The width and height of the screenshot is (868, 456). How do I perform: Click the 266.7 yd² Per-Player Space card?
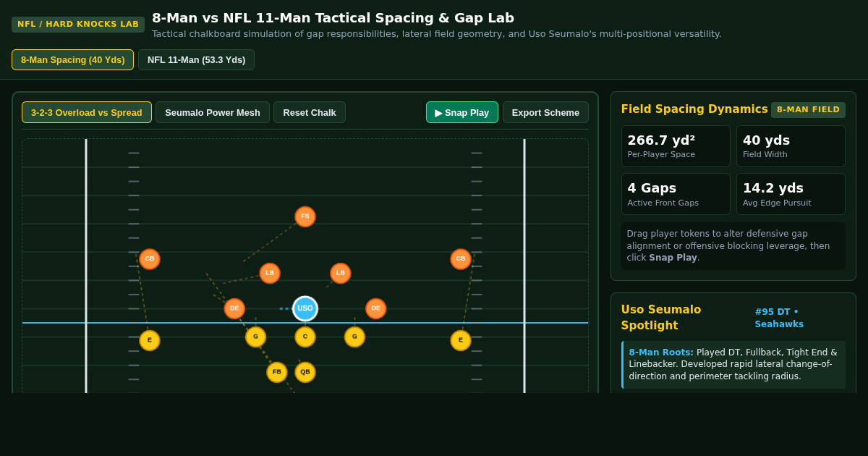coord(676,146)
